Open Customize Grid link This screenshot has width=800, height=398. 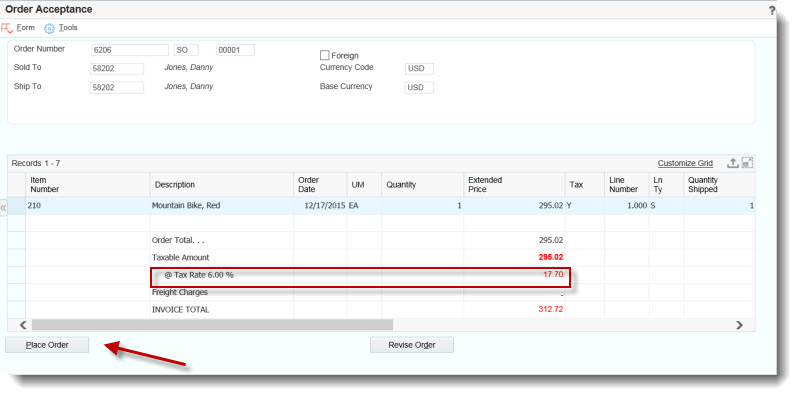pyautogui.click(x=685, y=163)
